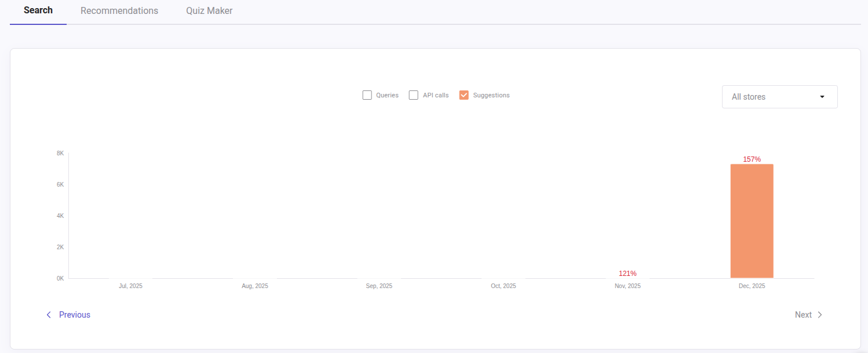Check the API calls checkbox

pos(413,94)
